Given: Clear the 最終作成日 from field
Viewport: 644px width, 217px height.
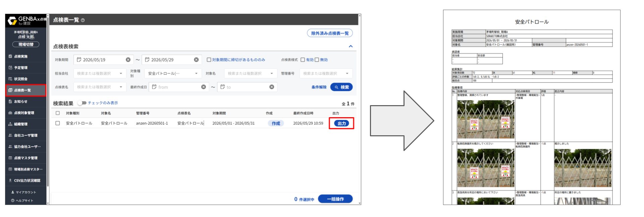Looking at the screenshot, I should point(204,87).
